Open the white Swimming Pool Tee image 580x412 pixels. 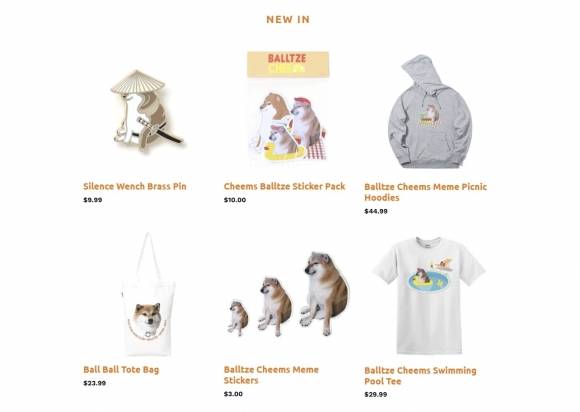429,295
